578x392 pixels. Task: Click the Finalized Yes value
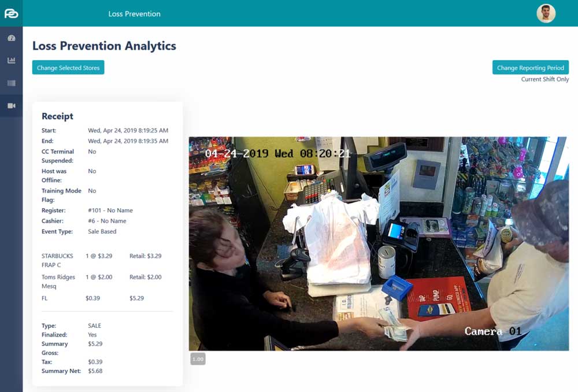click(92, 335)
